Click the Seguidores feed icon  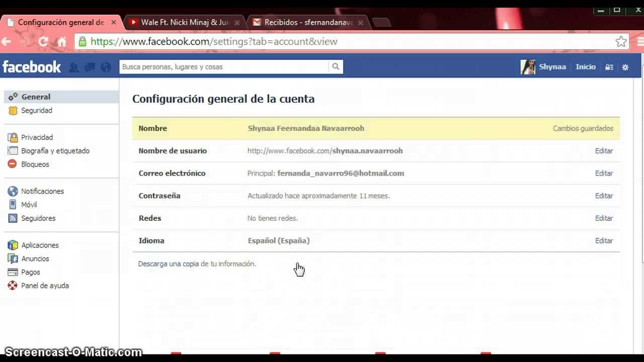13,218
